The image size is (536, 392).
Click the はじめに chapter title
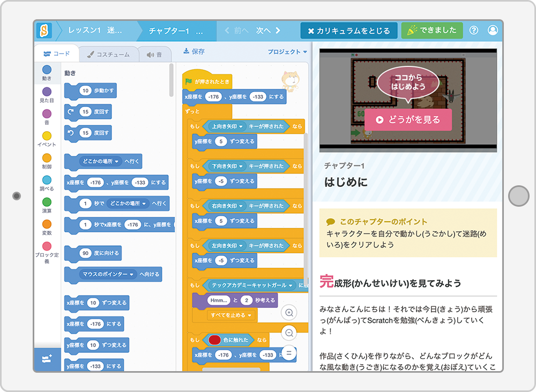[346, 182]
